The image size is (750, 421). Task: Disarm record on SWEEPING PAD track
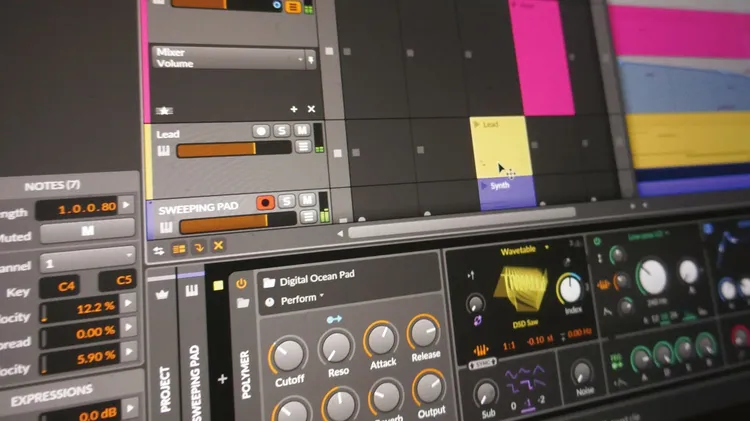[x=265, y=202]
